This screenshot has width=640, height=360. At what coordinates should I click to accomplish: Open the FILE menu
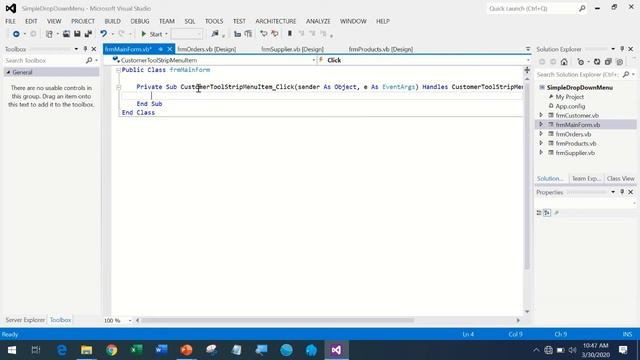click(10, 21)
